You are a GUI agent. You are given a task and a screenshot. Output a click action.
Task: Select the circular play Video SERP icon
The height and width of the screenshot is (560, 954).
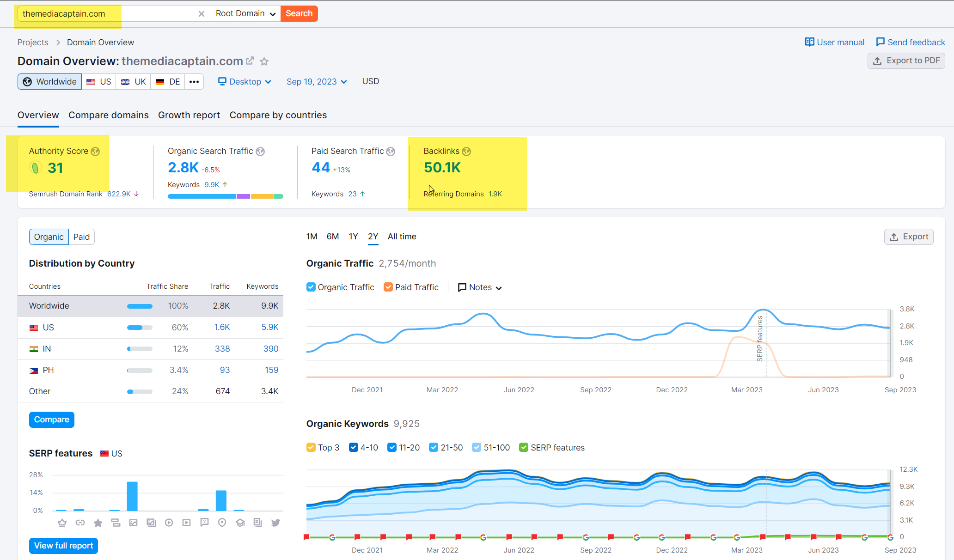coord(169,523)
